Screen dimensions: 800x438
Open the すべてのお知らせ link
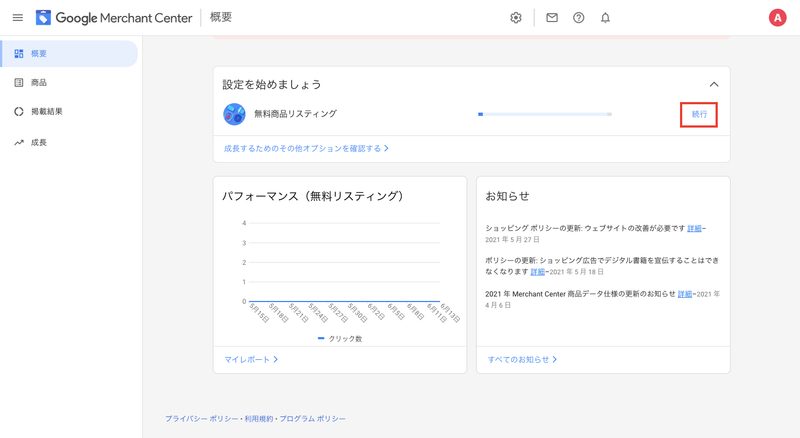point(522,359)
